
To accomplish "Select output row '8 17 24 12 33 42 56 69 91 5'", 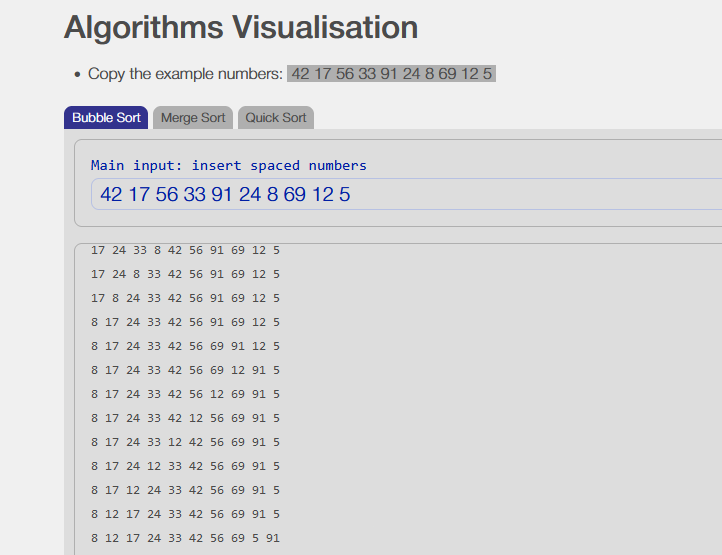I will point(185,466).
